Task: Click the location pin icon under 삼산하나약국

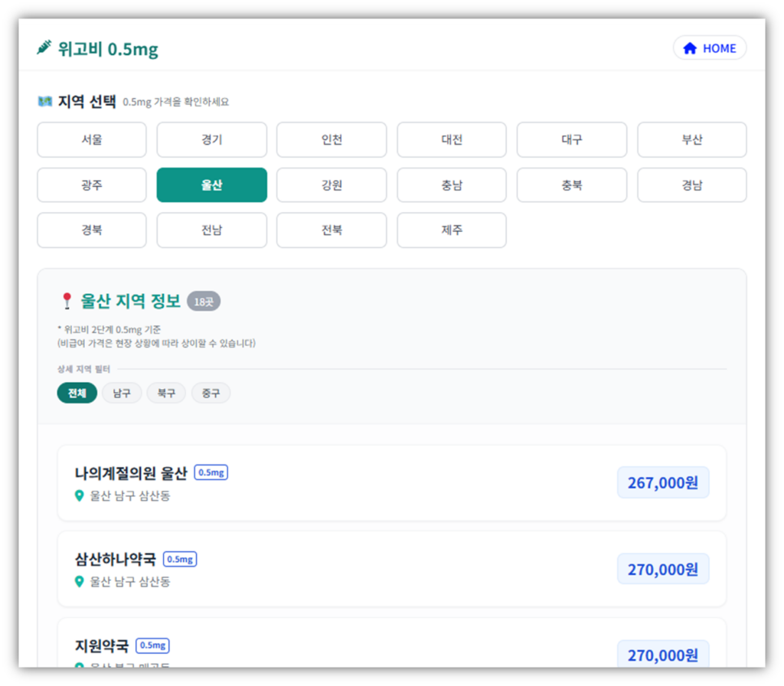Action: (x=80, y=583)
